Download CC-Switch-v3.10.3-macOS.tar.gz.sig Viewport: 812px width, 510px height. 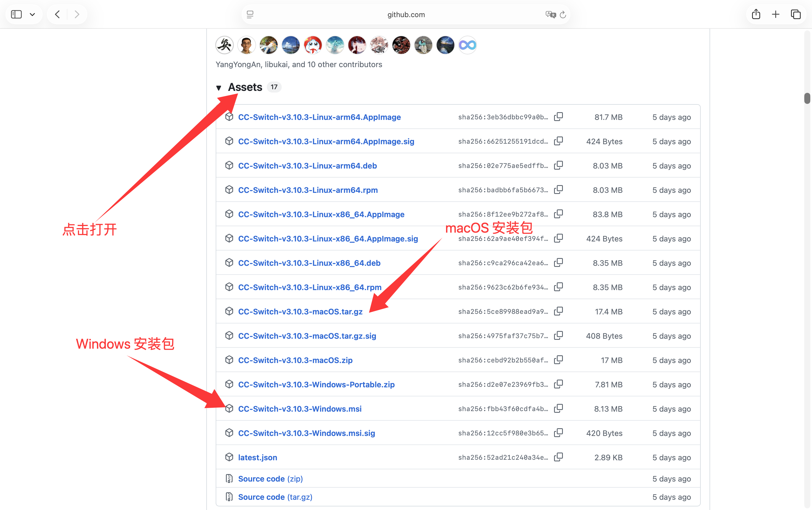(307, 336)
